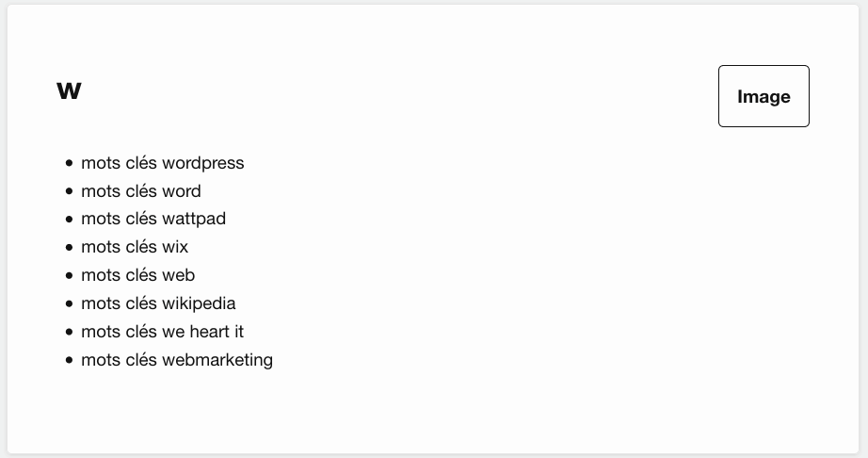Click the word webmarketing in the last item
The width and height of the screenshot is (868, 458).
click(217, 360)
